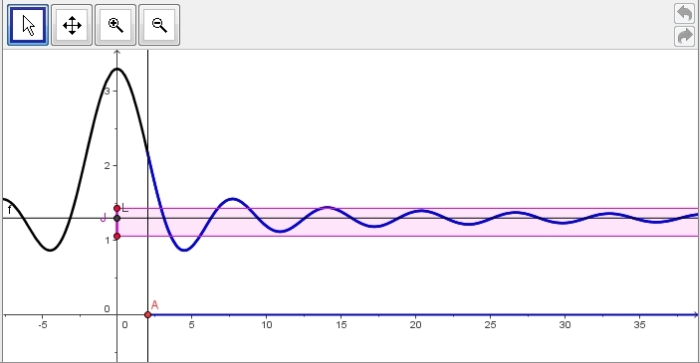The image size is (700, 363).
Task: Click gray point J on y-axis
Action: click(117, 218)
